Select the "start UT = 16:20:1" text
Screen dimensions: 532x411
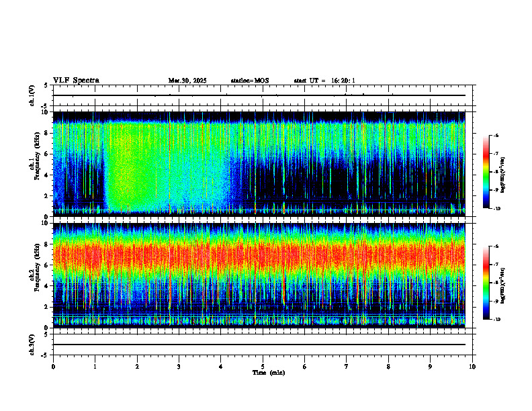click(x=324, y=81)
